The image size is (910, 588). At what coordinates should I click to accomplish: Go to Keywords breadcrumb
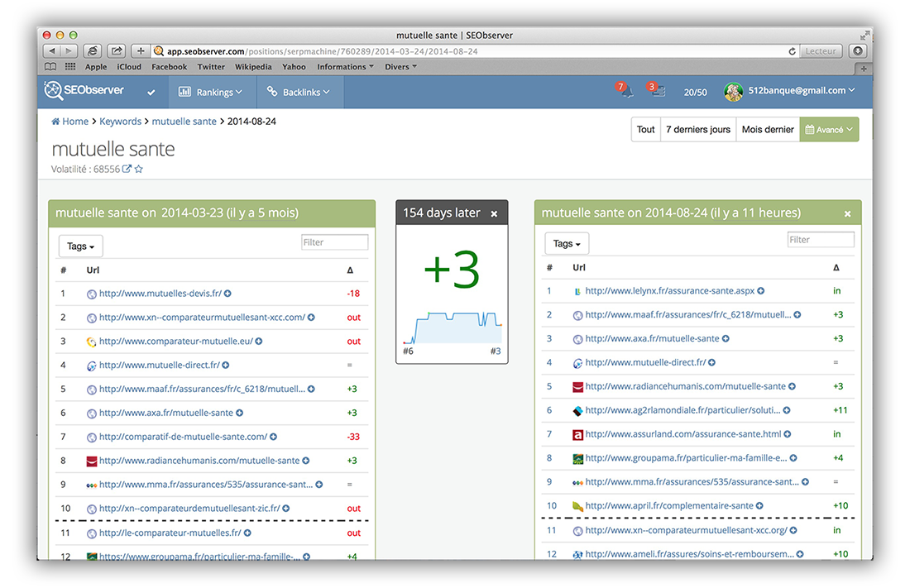[x=120, y=122]
